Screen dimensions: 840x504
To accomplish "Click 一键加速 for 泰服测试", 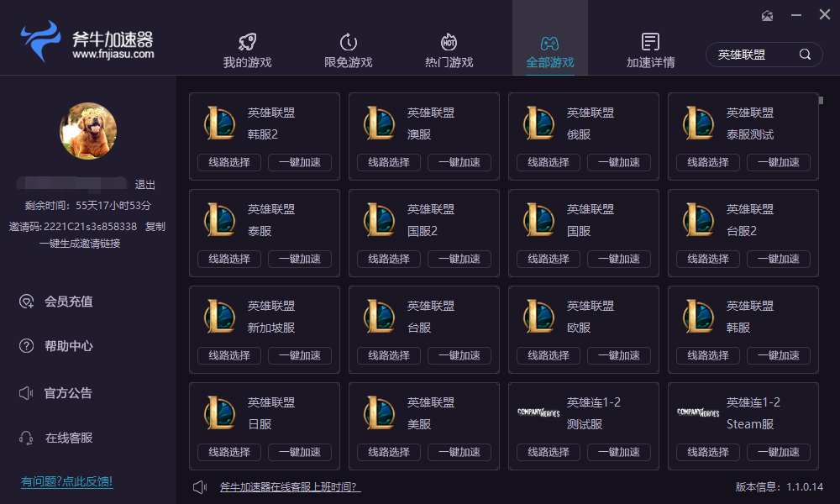I will tap(779, 162).
